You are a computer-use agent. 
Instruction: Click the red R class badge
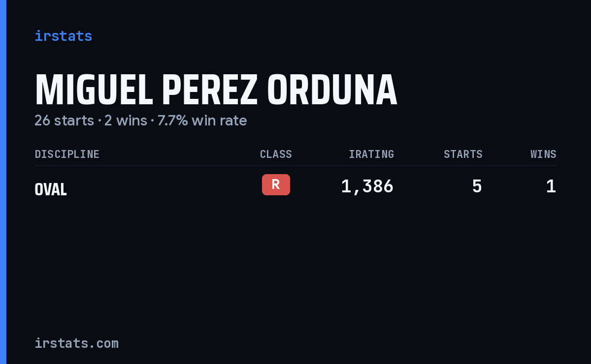(276, 184)
